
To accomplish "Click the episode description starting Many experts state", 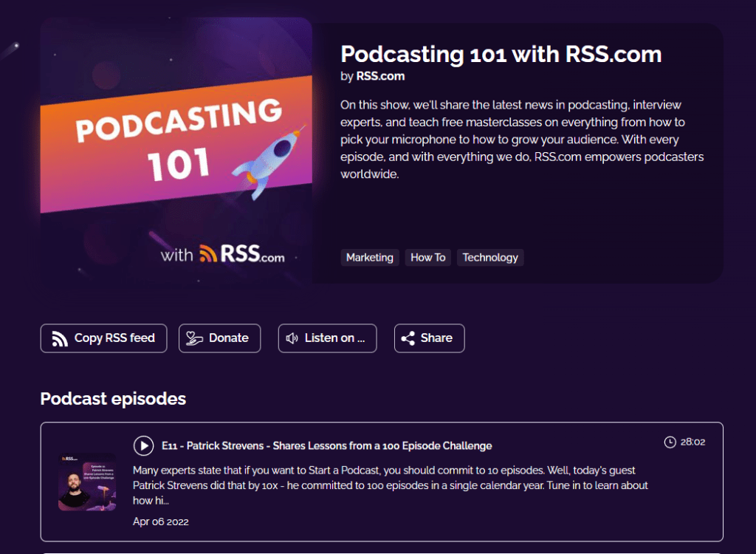I will (x=390, y=485).
